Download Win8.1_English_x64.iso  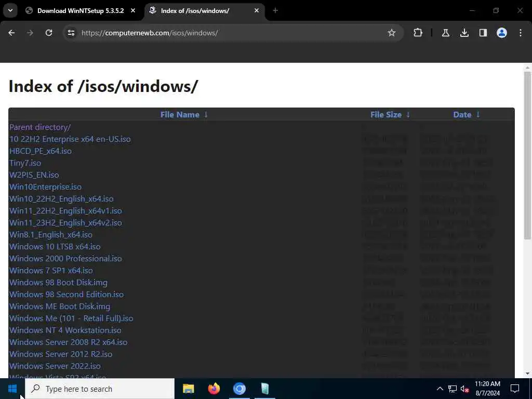51,234
